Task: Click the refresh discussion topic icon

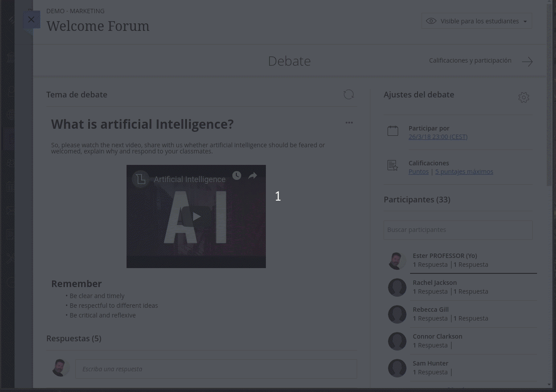Action: coord(349,94)
